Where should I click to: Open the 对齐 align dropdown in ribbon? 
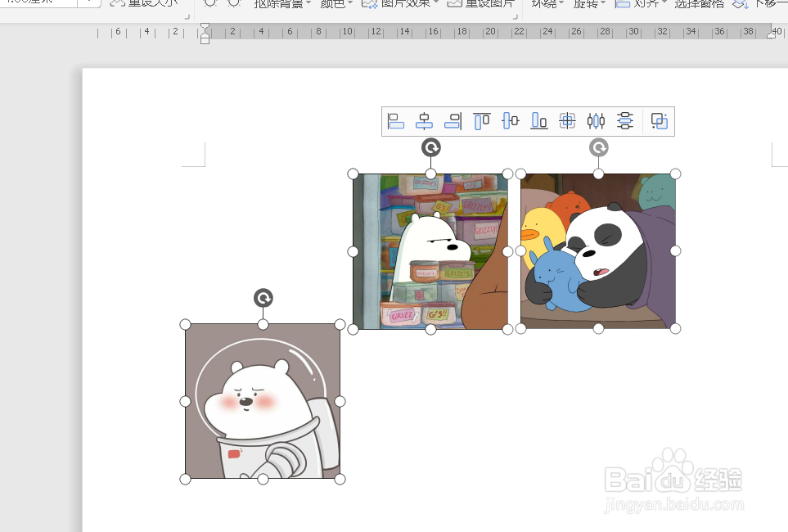tap(641, 3)
